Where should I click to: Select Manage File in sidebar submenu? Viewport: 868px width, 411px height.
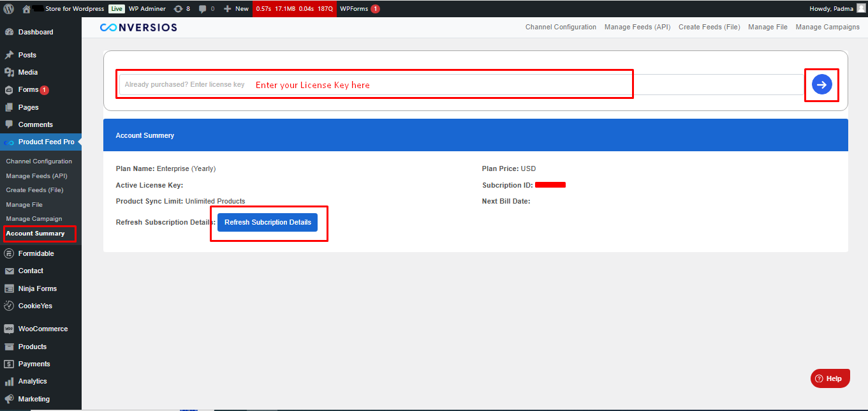tap(24, 205)
